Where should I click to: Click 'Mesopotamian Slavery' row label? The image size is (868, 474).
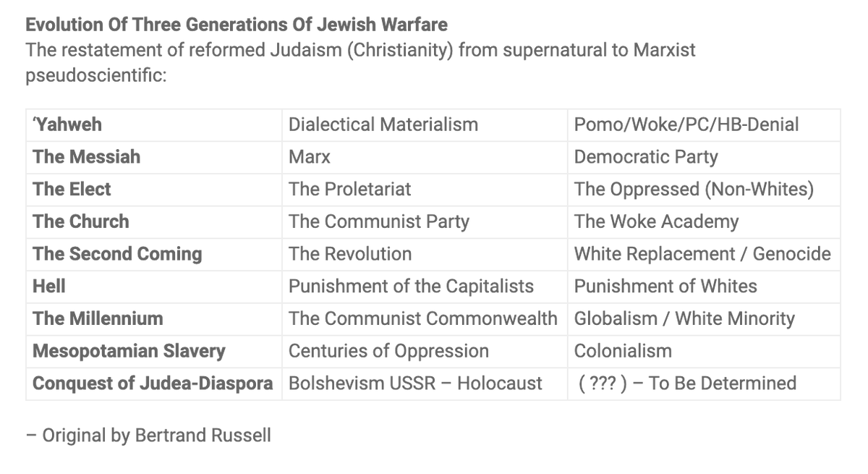tap(129, 351)
